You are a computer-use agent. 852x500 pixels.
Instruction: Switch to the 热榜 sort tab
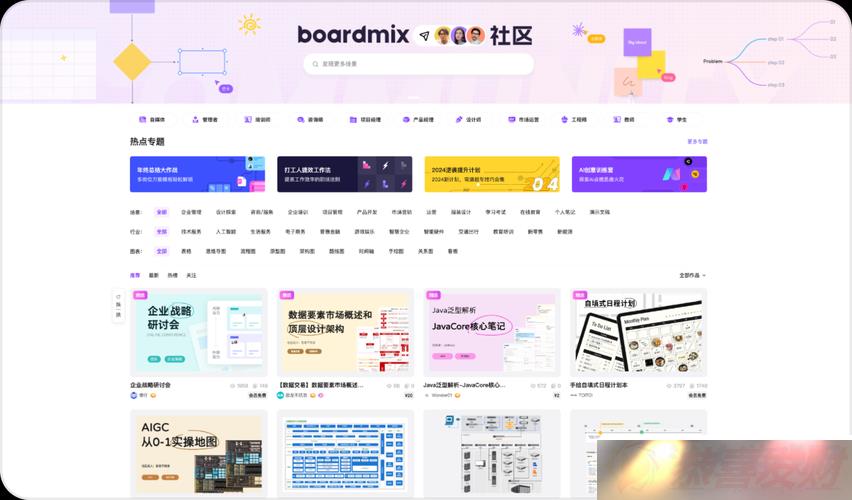pos(173,276)
